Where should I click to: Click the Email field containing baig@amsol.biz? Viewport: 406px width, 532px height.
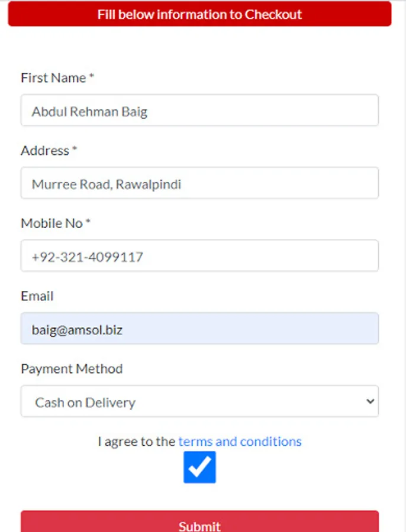(199, 329)
